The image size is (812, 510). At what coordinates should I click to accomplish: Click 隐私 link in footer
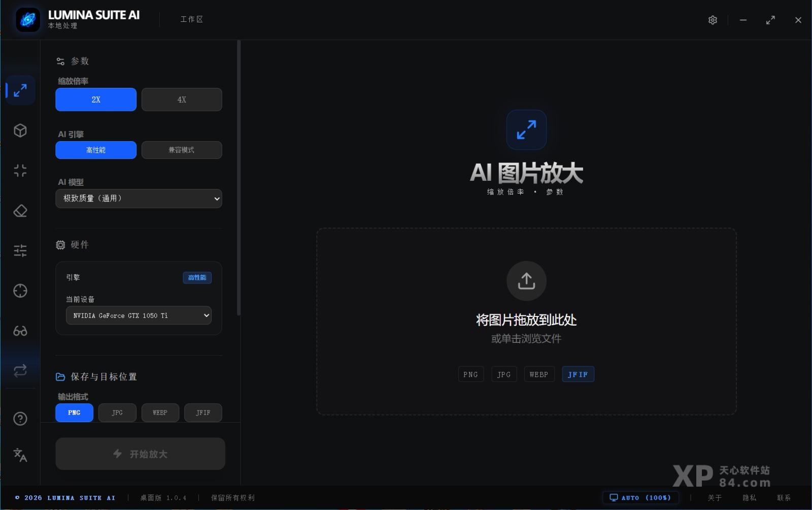749,498
